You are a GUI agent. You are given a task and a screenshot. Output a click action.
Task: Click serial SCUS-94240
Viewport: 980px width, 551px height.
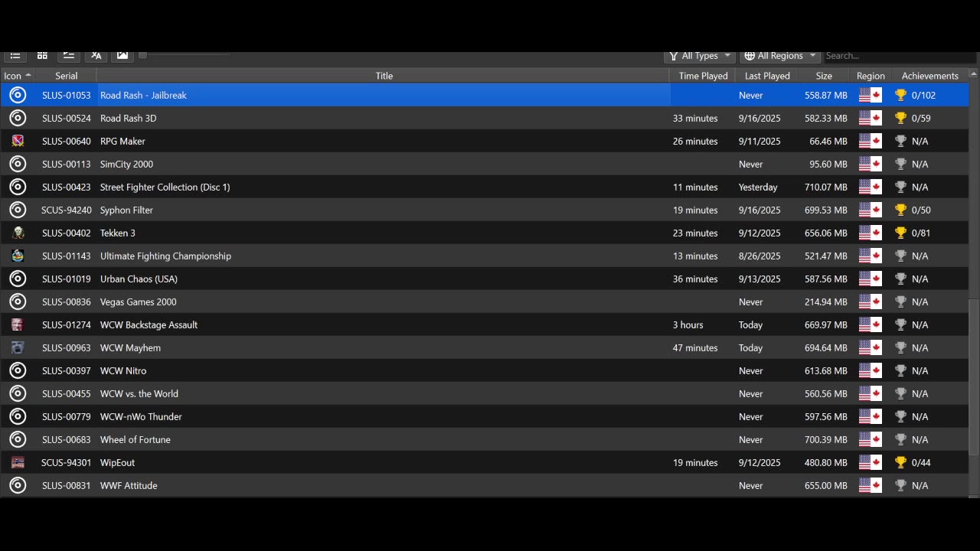point(66,210)
